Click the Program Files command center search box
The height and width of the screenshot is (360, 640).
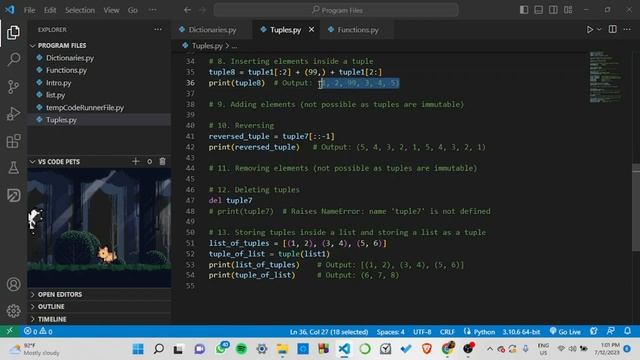pos(336,10)
